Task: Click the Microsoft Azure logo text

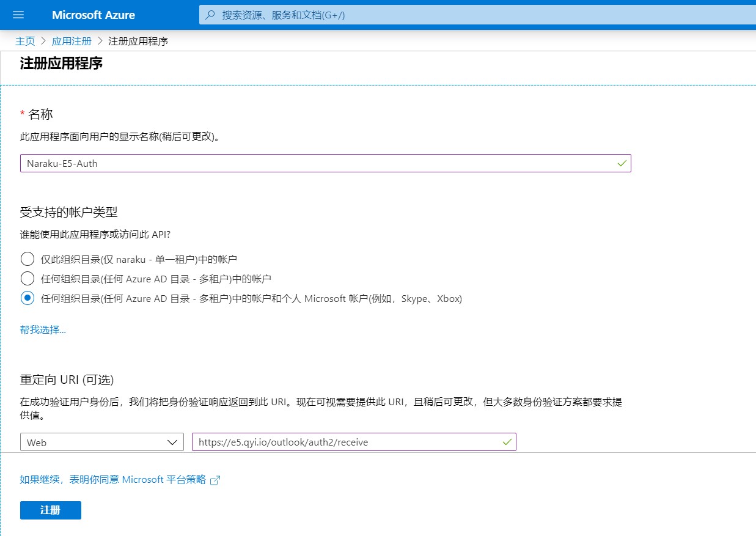Action: [94, 15]
